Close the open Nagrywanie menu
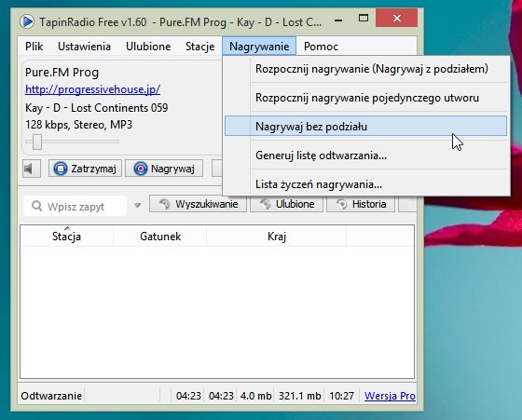522x420 pixels. click(x=259, y=47)
